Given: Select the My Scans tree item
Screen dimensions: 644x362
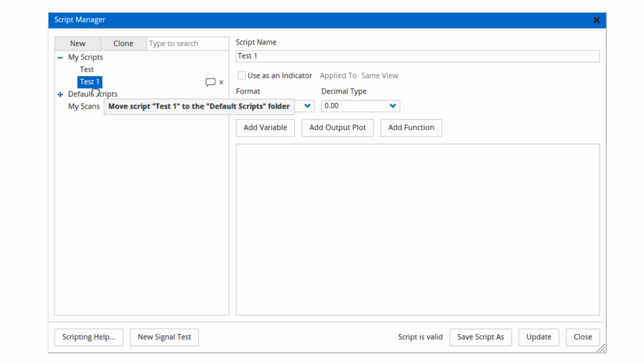Looking at the screenshot, I should point(84,106).
